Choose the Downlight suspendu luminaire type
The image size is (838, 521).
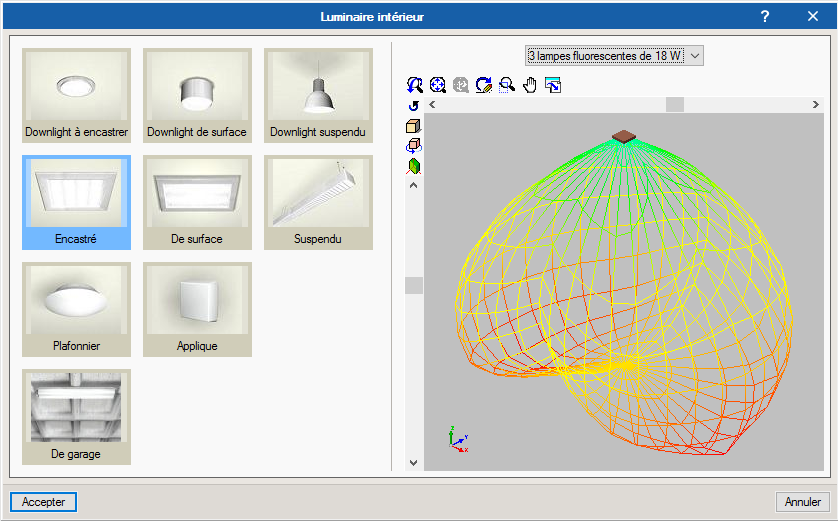tap(318, 96)
